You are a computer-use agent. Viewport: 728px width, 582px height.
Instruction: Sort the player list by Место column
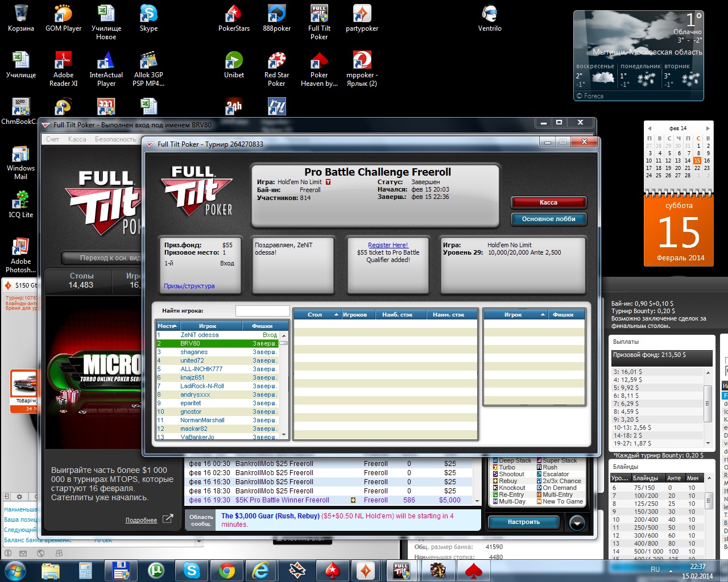pos(167,326)
